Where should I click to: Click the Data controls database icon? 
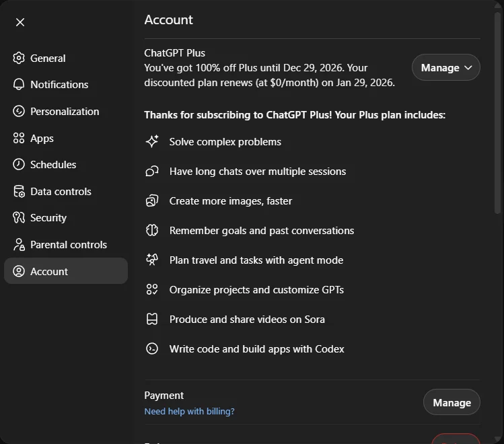point(19,192)
